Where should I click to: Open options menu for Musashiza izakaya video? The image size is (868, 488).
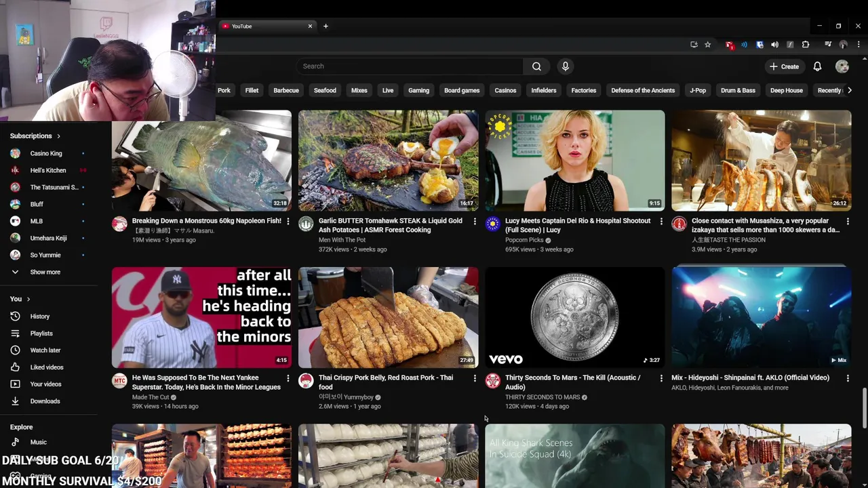848,221
